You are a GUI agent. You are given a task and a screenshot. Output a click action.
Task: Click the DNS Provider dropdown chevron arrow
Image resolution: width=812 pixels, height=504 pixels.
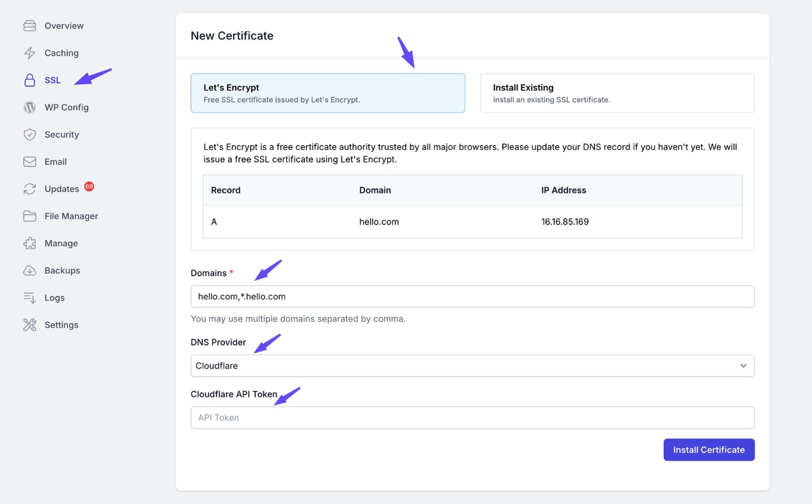click(743, 366)
